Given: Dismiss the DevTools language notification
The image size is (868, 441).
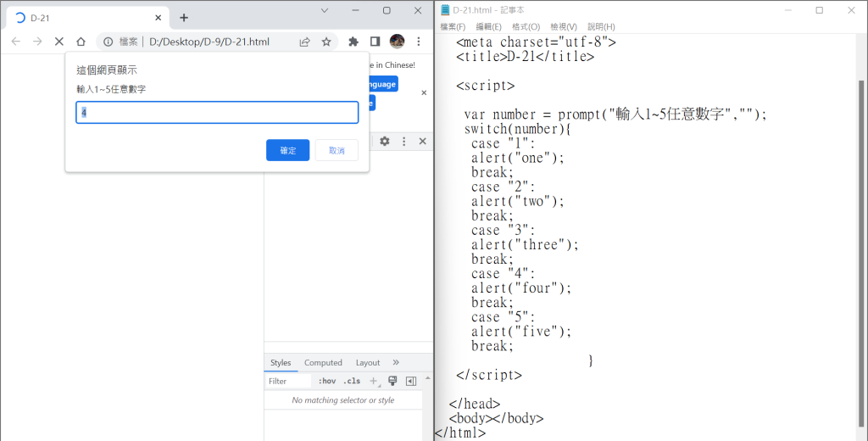Looking at the screenshot, I should (x=424, y=93).
